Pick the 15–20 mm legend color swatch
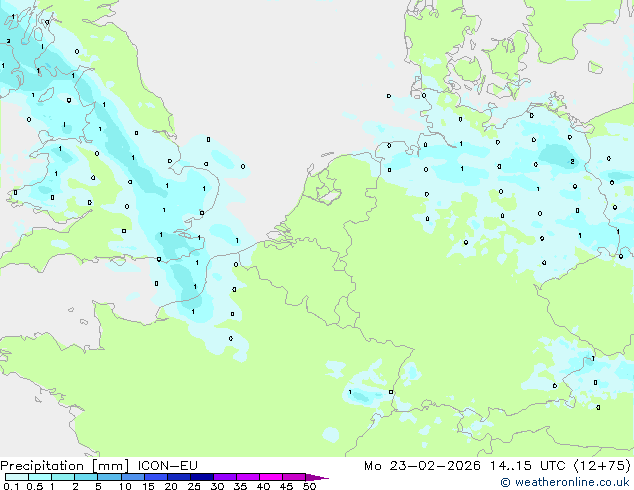This screenshot has height=490, width=634. point(155,477)
